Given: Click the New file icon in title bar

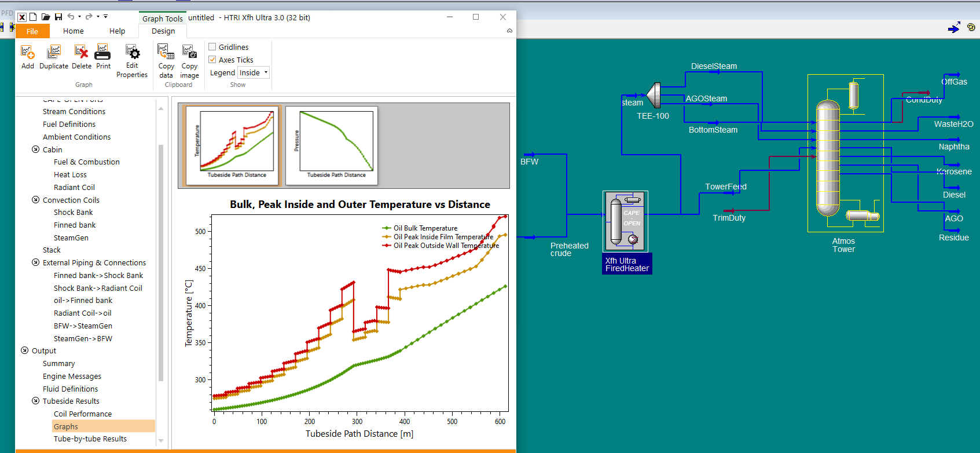Looking at the screenshot, I should (x=33, y=17).
